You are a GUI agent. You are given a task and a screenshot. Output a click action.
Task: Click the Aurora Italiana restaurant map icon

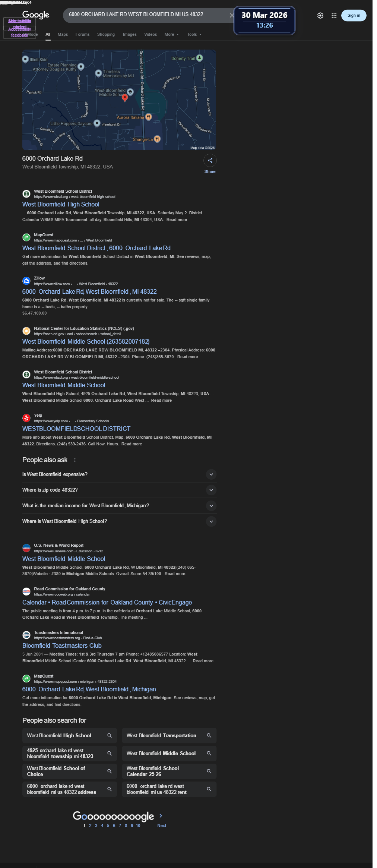(x=148, y=117)
